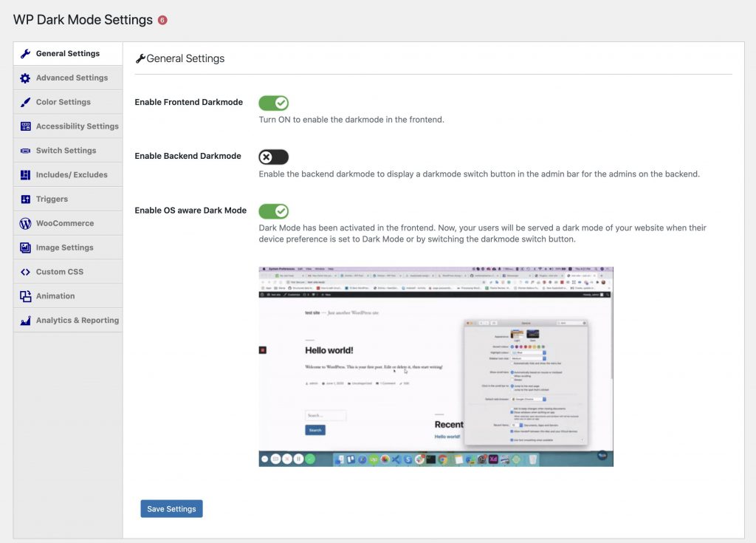Select the Triggers tab

pyautogui.click(x=68, y=199)
